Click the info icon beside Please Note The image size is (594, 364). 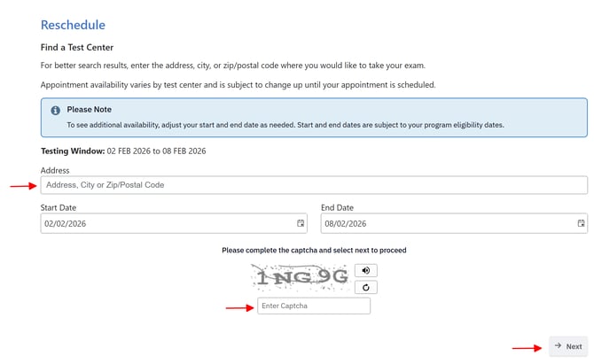pos(55,111)
